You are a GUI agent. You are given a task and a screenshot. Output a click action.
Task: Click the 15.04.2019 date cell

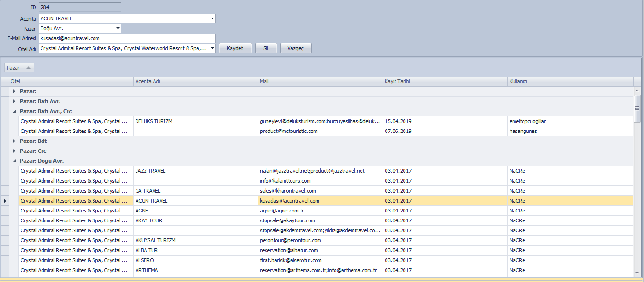(x=446, y=121)
